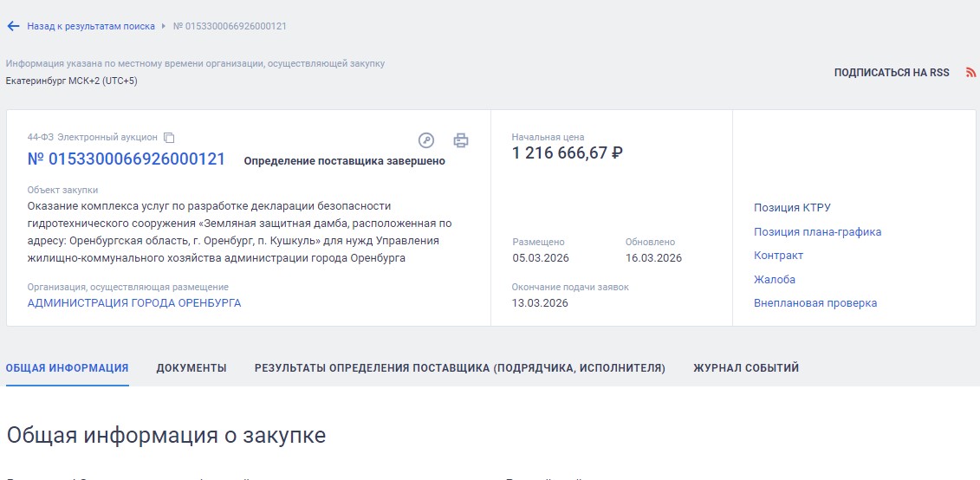Switch to the 'ДОКУМЕНТЫ' tab

click(x=191, y=368)
